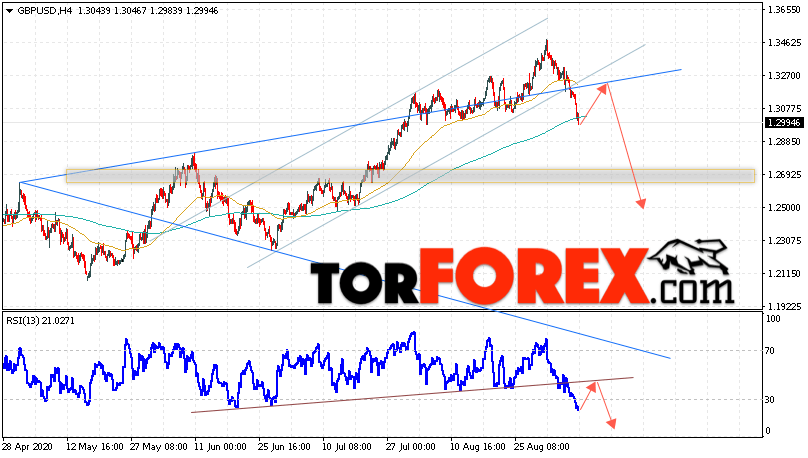Screen dimensions: 808x458
Task: Select the 12 May 16:00 date label
Action: 95,447
